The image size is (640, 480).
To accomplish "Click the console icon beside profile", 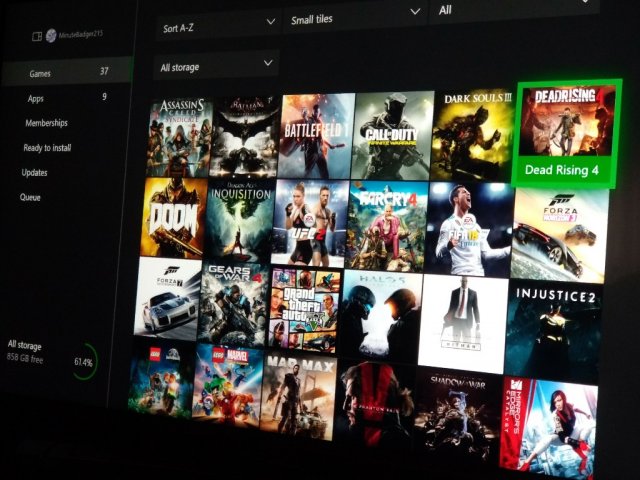I will [x=37, y=37].
